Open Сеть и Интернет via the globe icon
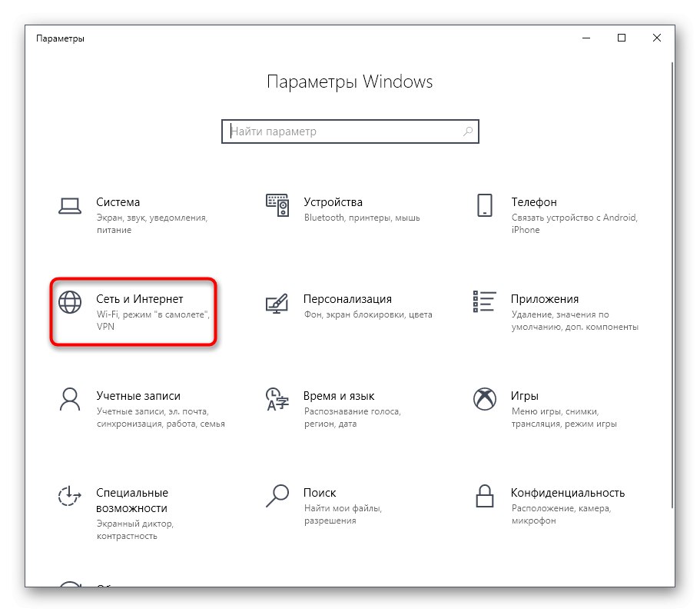 tap(69, 303)
